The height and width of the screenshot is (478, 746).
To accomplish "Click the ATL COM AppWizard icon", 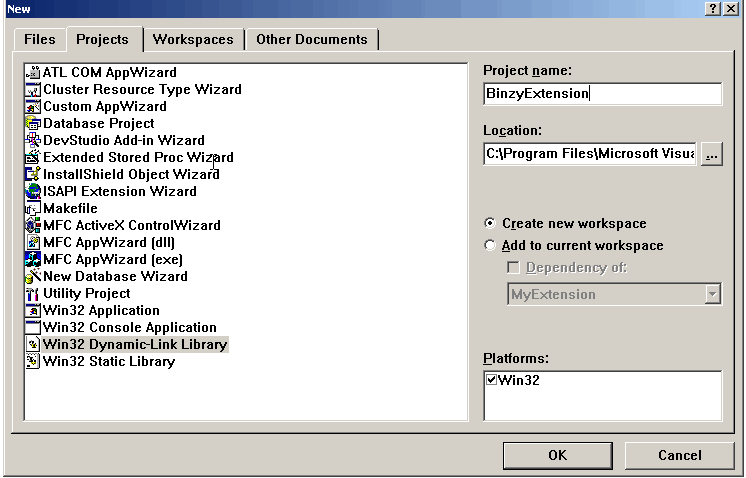I will (33, 72).
